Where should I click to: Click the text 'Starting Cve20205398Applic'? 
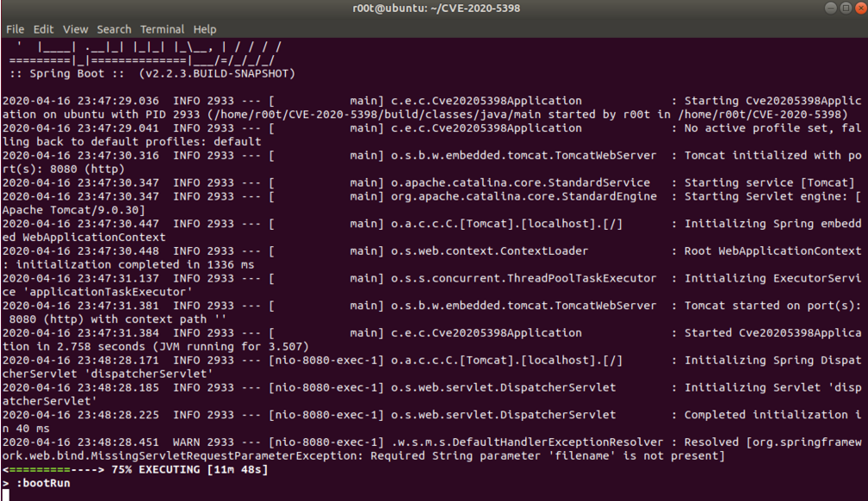(x=772, y=101)
